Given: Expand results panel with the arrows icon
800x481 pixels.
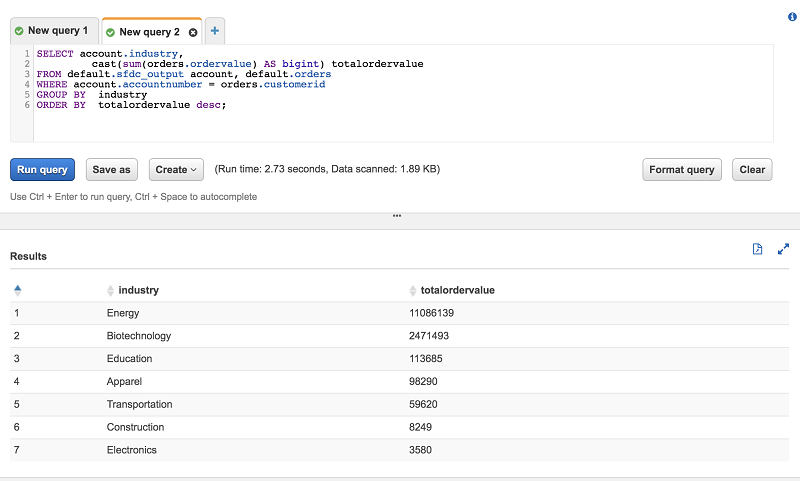Looking at the screenshot, I should 783,249.
